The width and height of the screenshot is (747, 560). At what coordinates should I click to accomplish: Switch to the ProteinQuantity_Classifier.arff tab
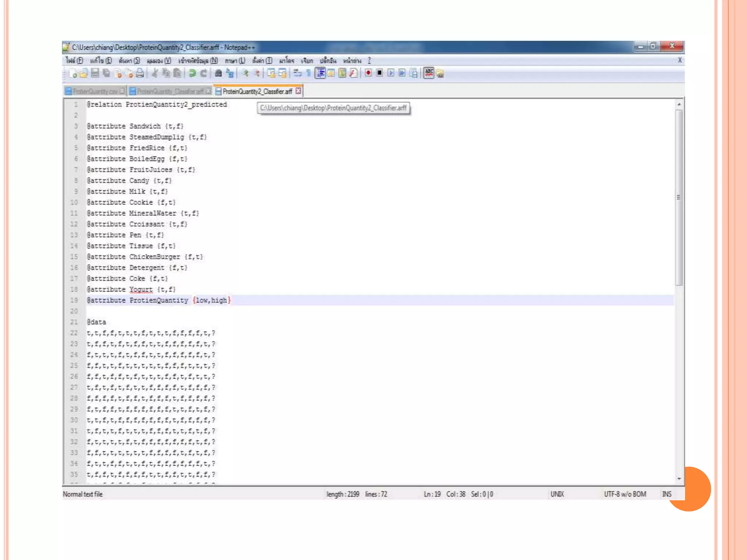[x=170, y=91]
